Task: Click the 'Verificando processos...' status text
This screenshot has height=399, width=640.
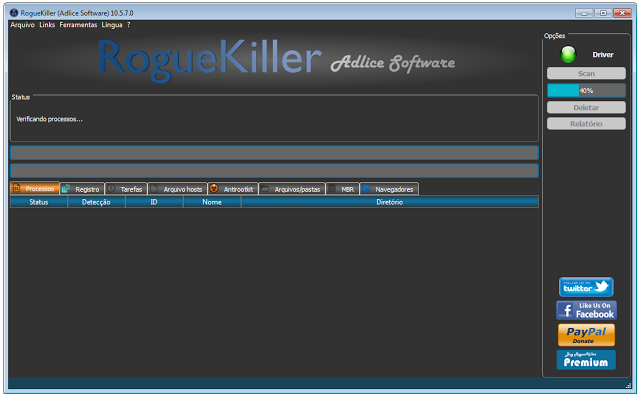Action: pyautogui.click(x=49, y=119)
